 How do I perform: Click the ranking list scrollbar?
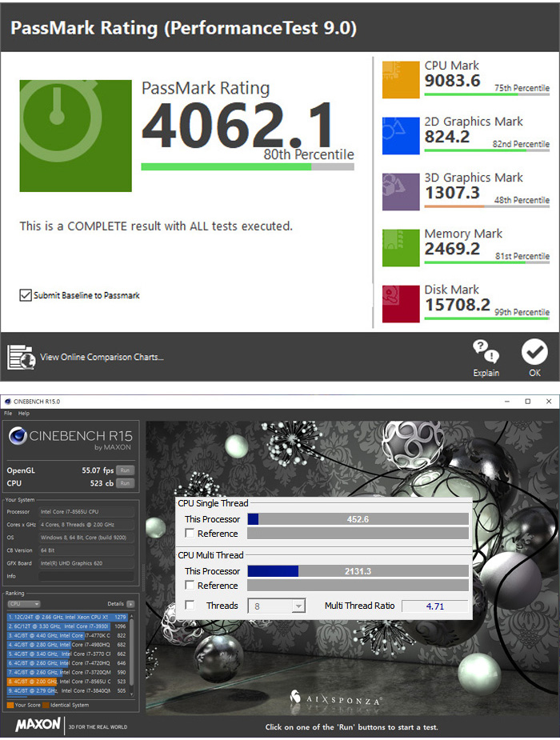(x=132, y=654)
